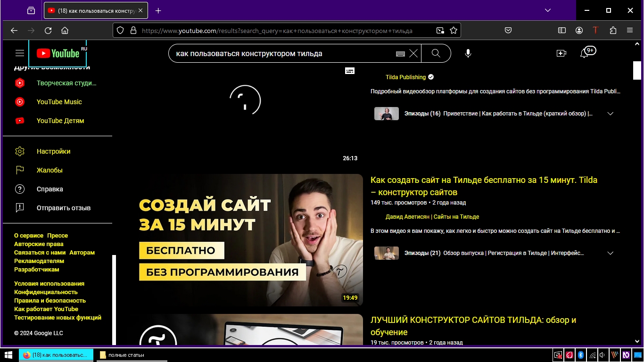The height and width of the screenshot is (362, 644).
Task: Run search with the magnifier button
Action: click(x=436, y=53)
